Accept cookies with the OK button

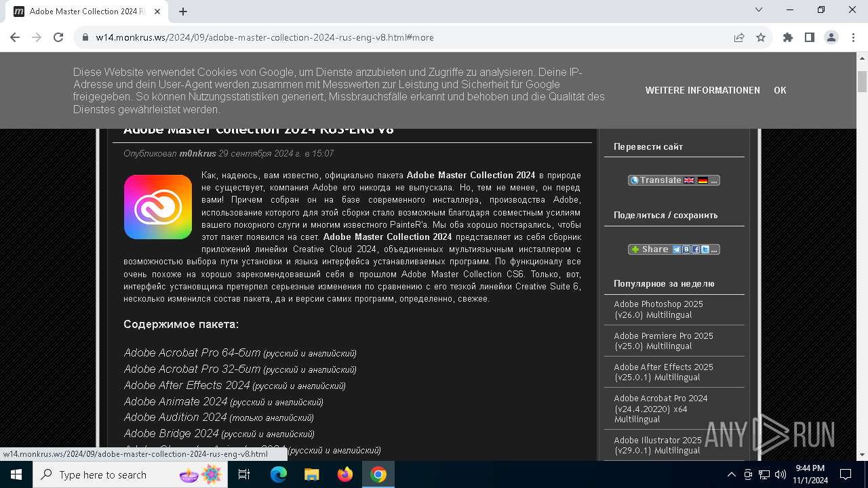point(780,90)
